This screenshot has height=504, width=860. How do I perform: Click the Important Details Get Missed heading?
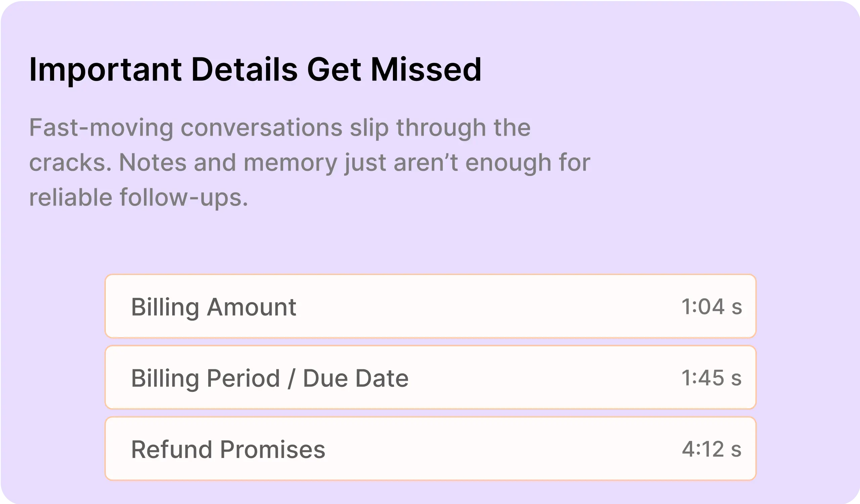(255, 70)
